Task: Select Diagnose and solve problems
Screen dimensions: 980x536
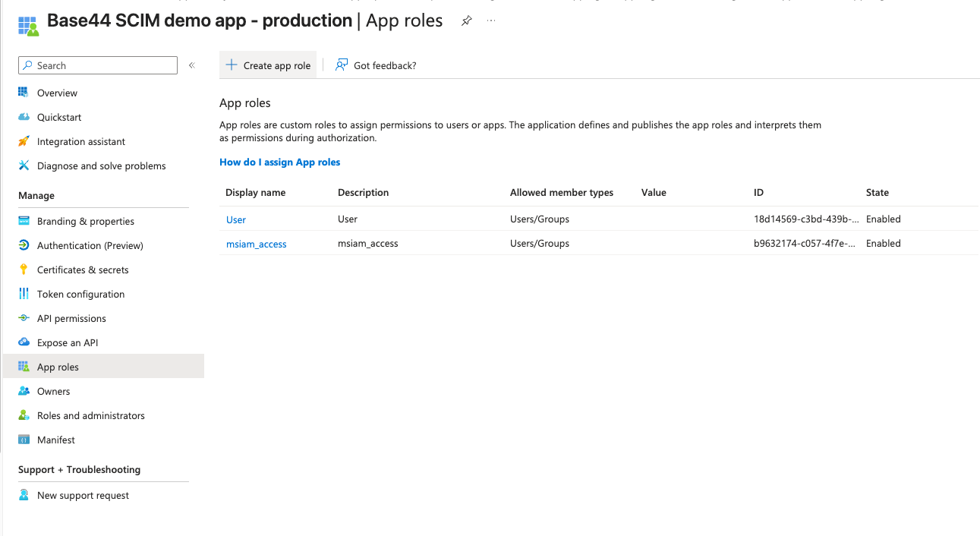Action: [x=101, y=166]
